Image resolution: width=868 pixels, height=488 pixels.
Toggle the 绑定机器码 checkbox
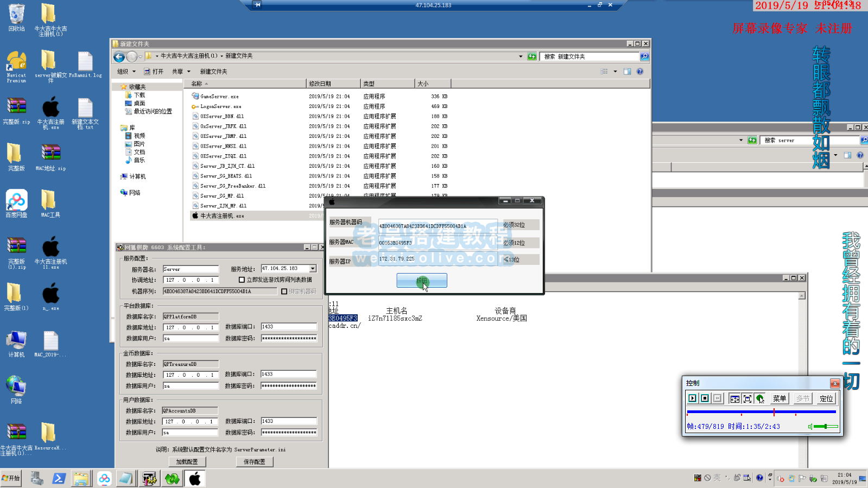[284, 291]
